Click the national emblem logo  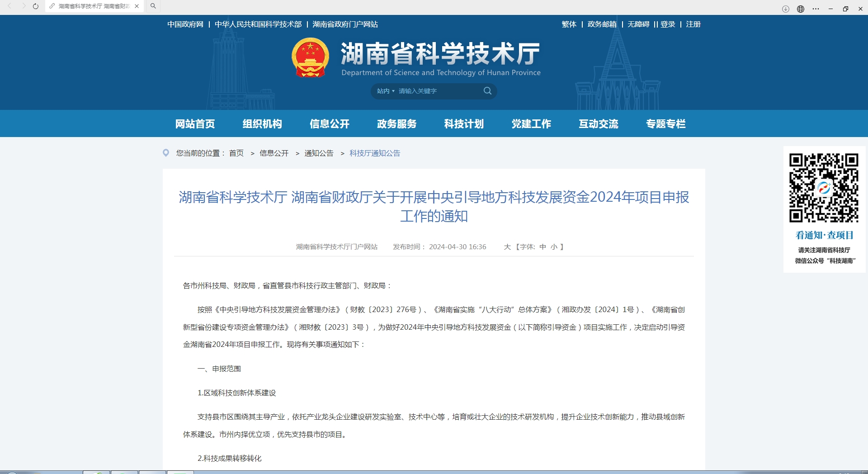tap(310, 58)
